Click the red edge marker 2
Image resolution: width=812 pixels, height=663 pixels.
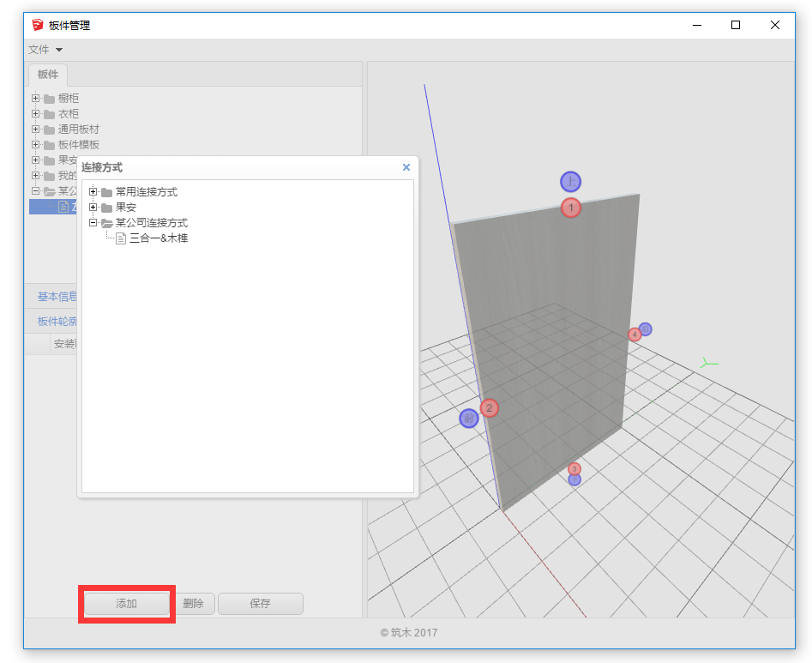[x=489, y=408]
